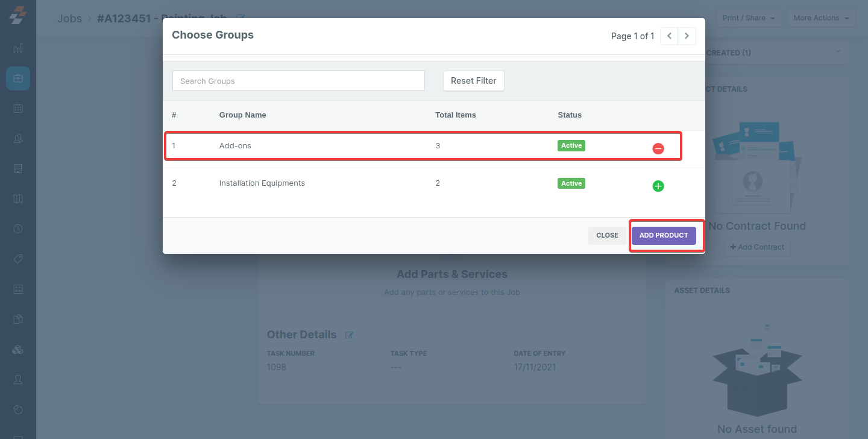Click the ADD PRODUCT button
868x439 pixels.
point(664,235)
